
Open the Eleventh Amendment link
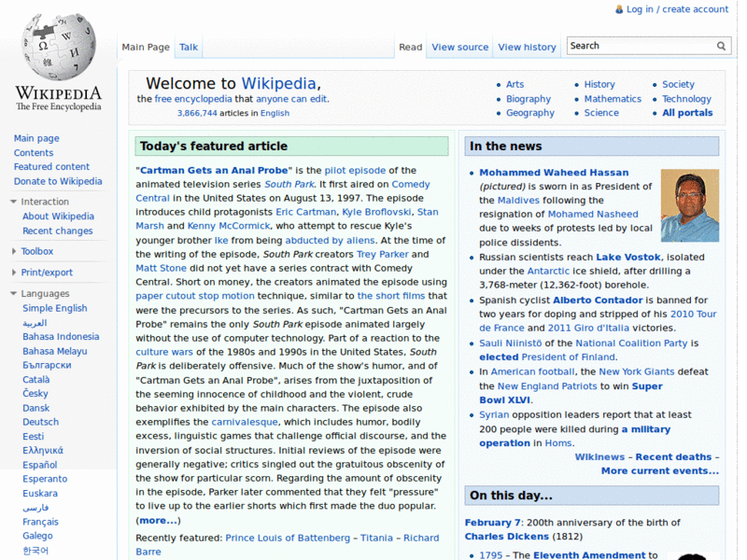(589, 555)
